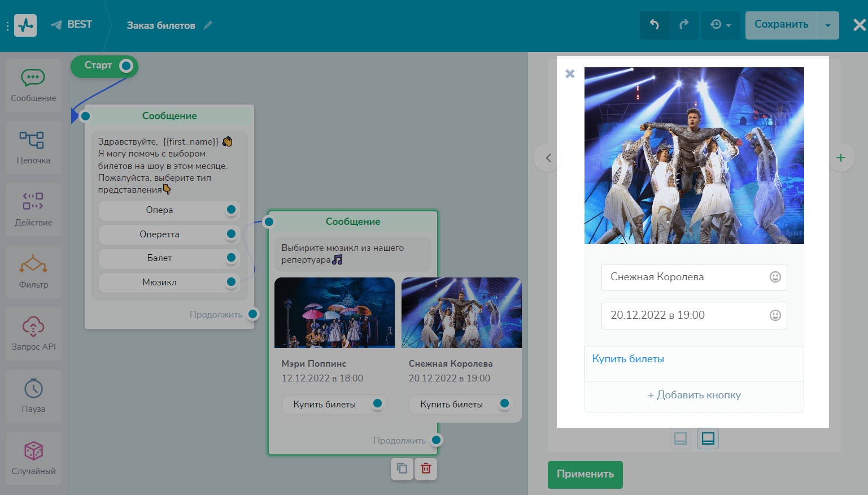Image resolution: width=868 pixels, height=495 pixels.
Task: Add a new card with plus button
Action: point(840,158)
